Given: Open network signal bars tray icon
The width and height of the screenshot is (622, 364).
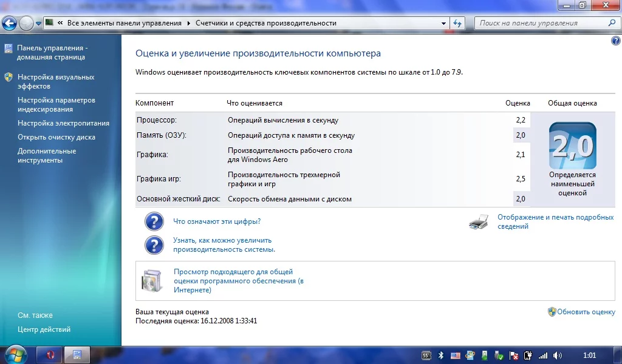Looking at the screenshot, I should click(x=542, y=356).
